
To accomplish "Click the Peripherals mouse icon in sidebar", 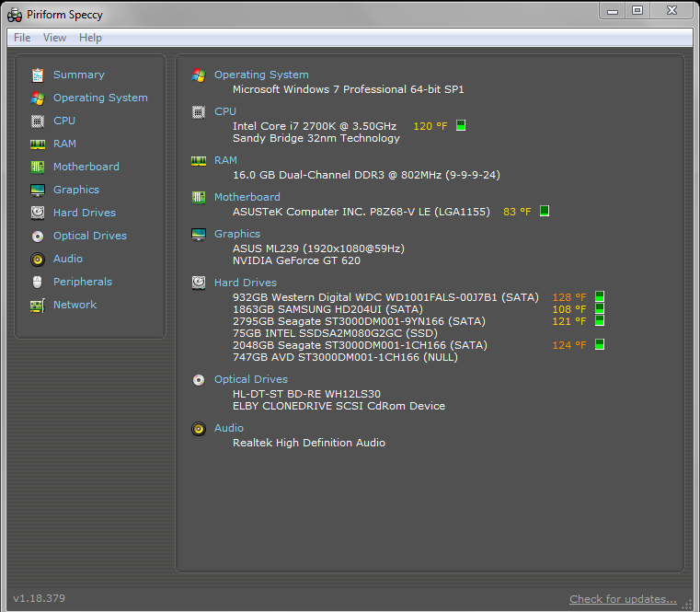I will (38, 283).
